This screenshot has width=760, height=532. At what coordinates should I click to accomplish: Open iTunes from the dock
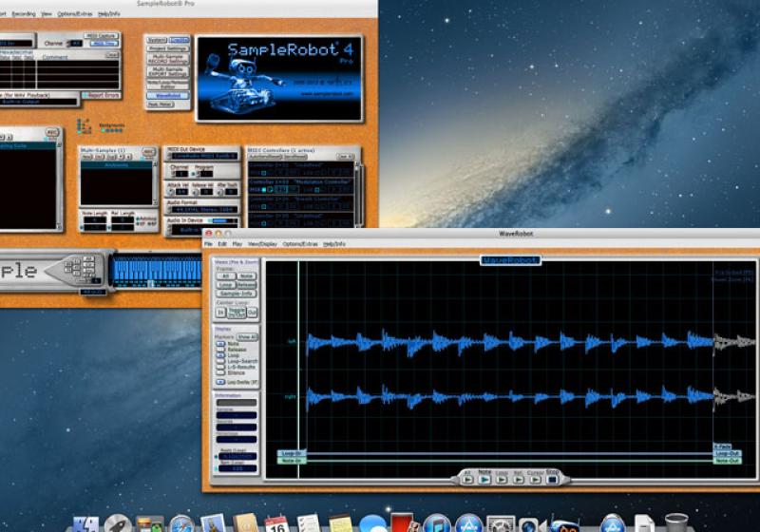(436, 523)
